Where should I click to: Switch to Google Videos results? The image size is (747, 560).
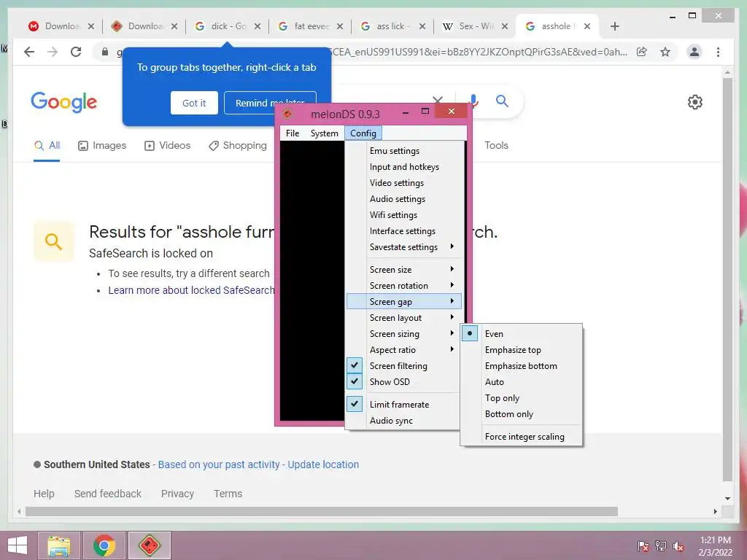tap(167, 145)
